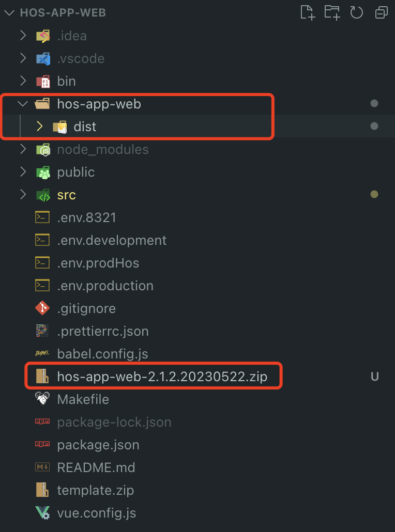
Task: Select hos-app-web-2.1.2.20230522.zip file
Action: click(162, 377)
